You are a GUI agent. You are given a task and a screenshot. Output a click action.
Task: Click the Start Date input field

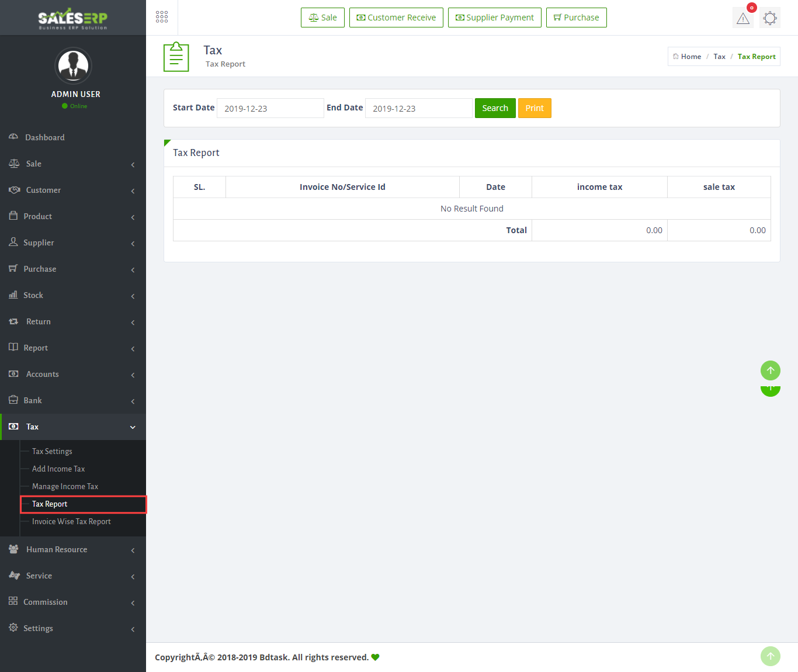click(x=270, y=108)
